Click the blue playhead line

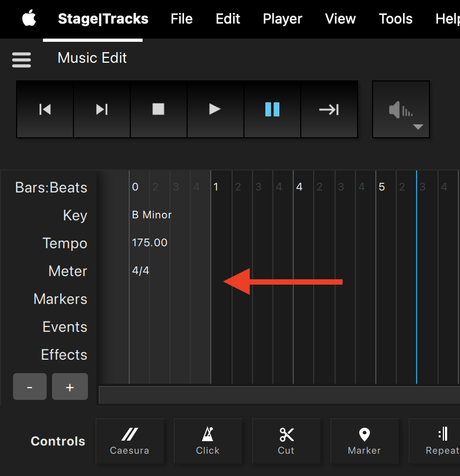[x=417, y=277]
